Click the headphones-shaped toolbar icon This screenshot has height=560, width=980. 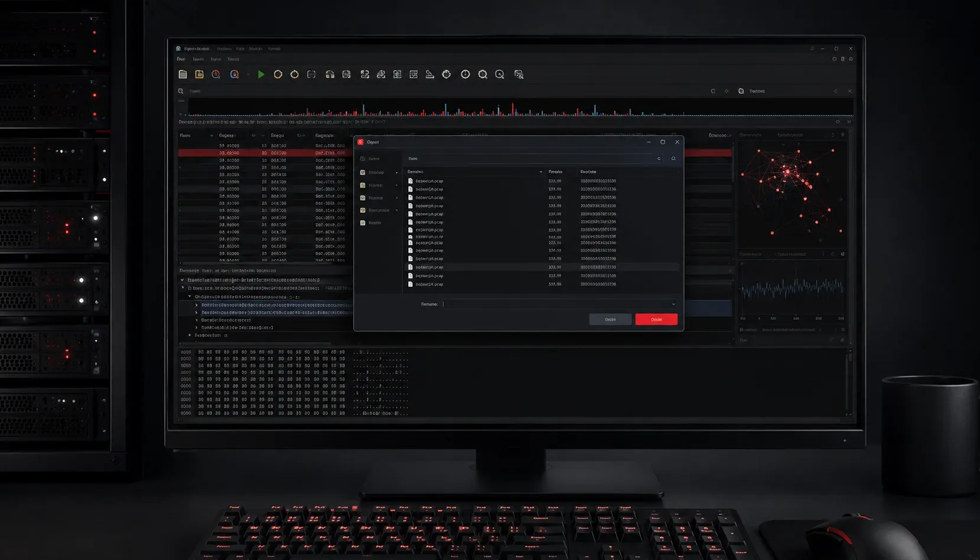330,74
